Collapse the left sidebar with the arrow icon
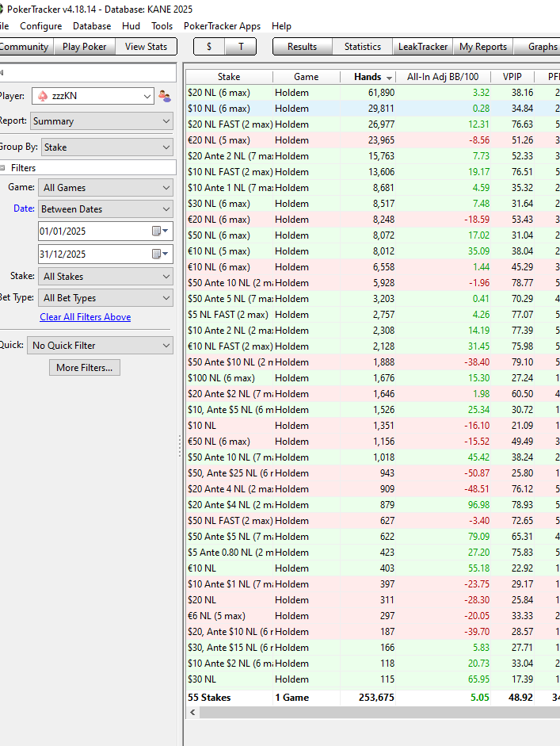 [x=2, y=72]
